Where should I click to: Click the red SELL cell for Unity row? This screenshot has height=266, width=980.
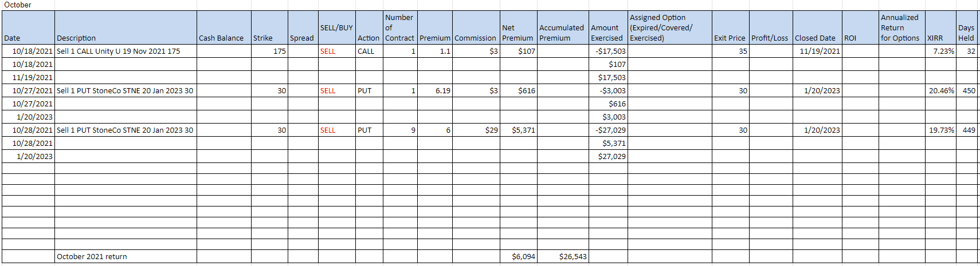pos(337,51)
